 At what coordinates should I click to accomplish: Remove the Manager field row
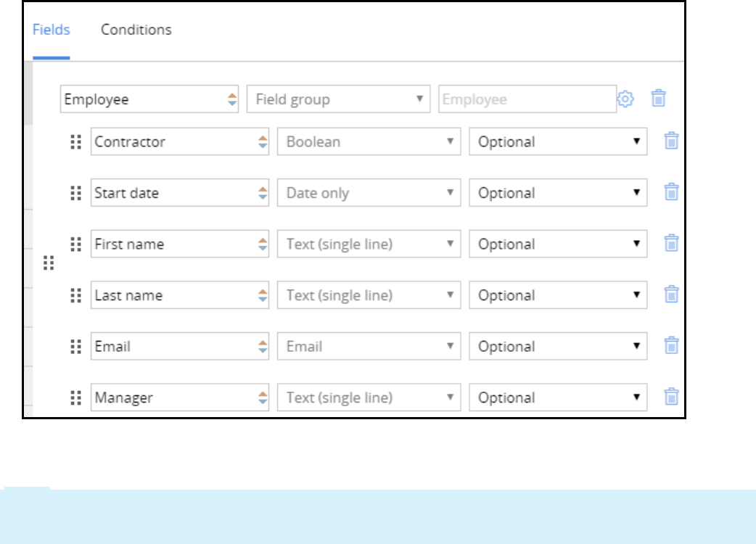coord(672,397)
